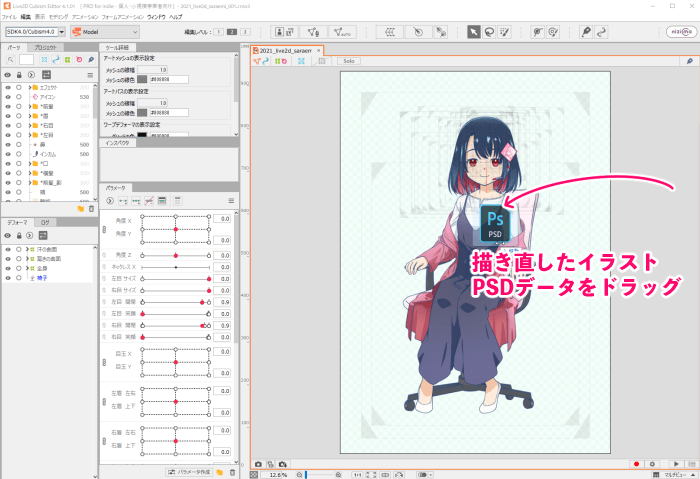The height and width of the screenshot is (479, 700).
Task: Select the arrow selection tool
Action: point(474,32)
